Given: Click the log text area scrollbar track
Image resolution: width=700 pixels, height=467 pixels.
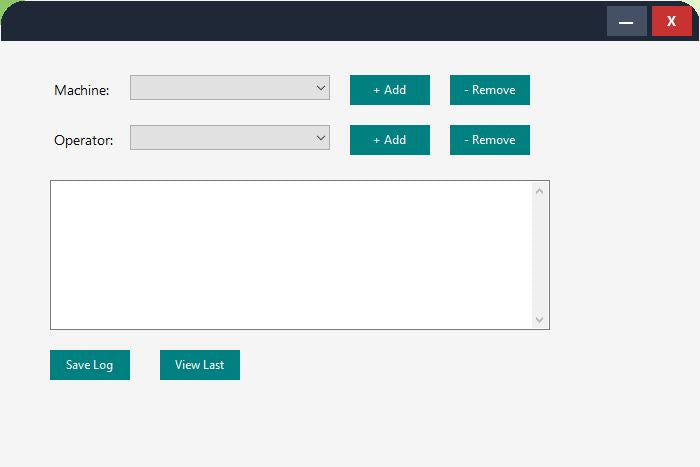Looking at the screenshot, I should pyautogui.click(x=540, y=255).
